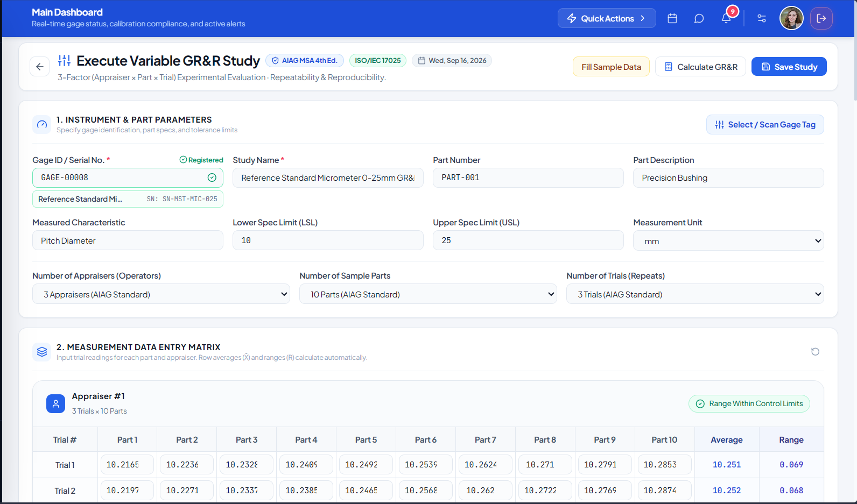This screenshot has height=504, width=857.
Task: Click the Trial 2 range value 0.068
Action: point(791,491)
